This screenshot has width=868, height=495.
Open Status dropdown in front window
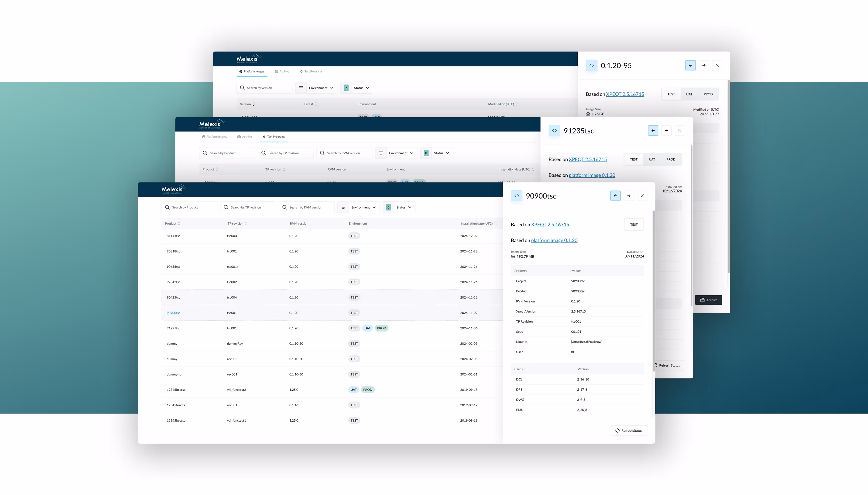(404, 207)
